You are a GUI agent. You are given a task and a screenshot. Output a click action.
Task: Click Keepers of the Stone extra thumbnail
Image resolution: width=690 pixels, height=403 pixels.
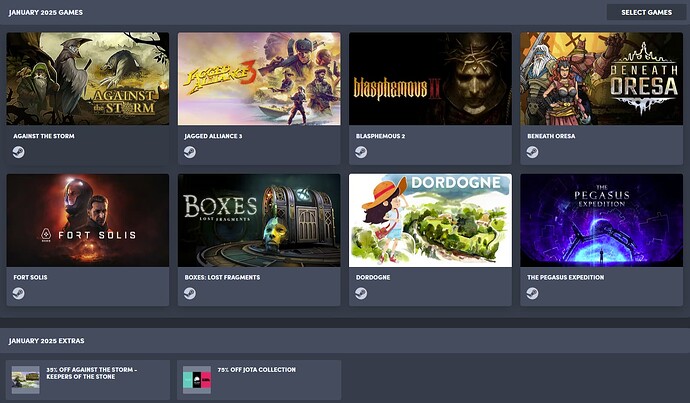click(26, 380)
